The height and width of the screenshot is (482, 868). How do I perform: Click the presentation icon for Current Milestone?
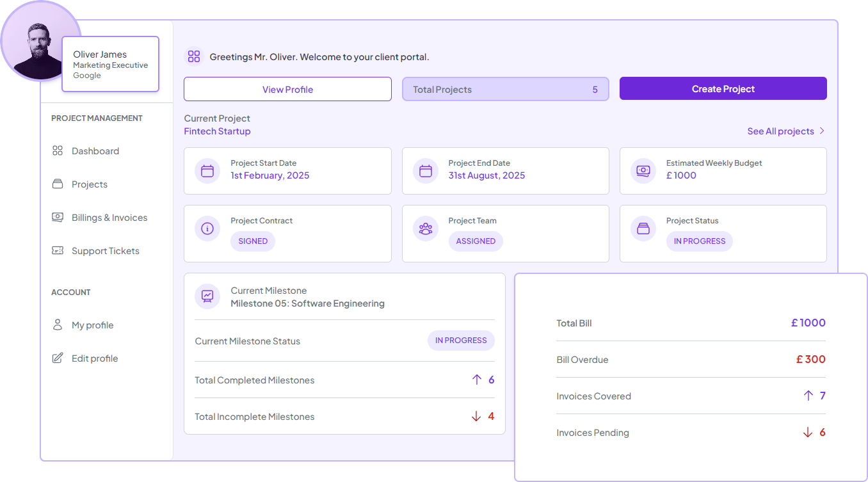207,296
